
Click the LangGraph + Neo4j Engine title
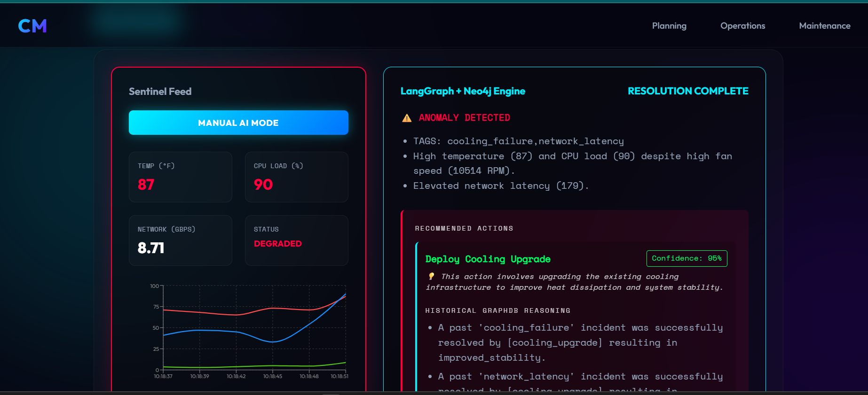click(x=463, y=91)
